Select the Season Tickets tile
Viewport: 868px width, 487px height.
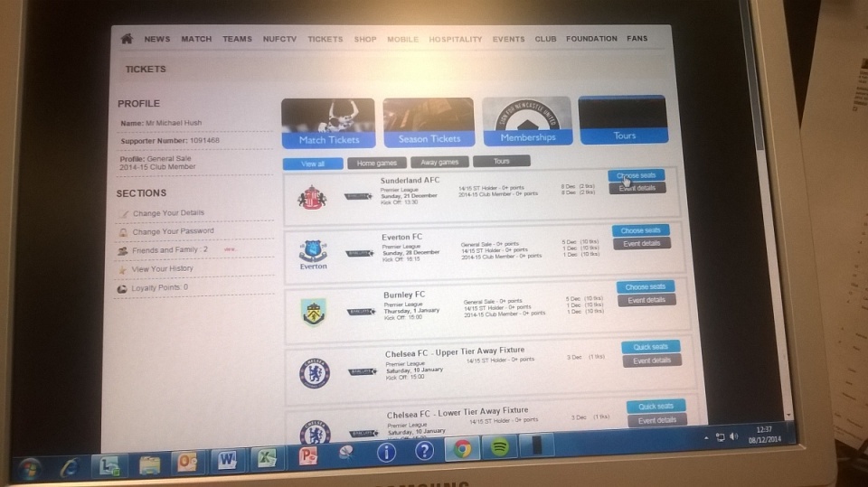[429, 122]
